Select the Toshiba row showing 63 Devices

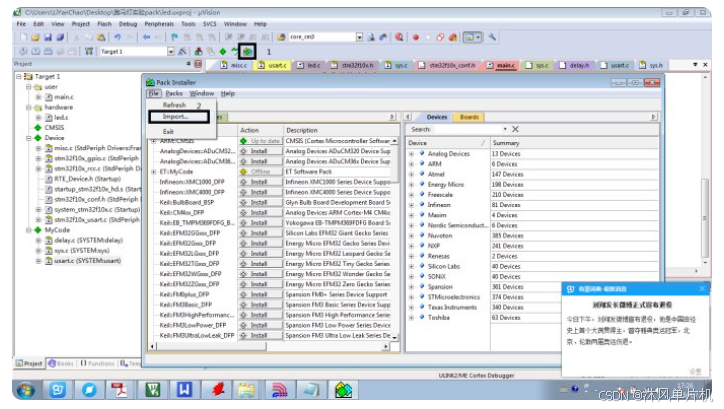pyautogui.click(x=531, y=318)
